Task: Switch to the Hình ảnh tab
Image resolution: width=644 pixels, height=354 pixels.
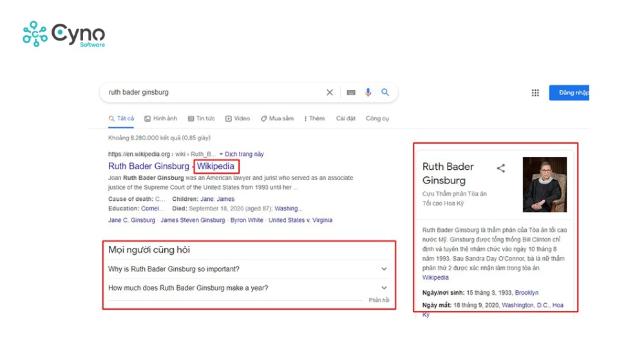Action: click(x=160, y=118)
